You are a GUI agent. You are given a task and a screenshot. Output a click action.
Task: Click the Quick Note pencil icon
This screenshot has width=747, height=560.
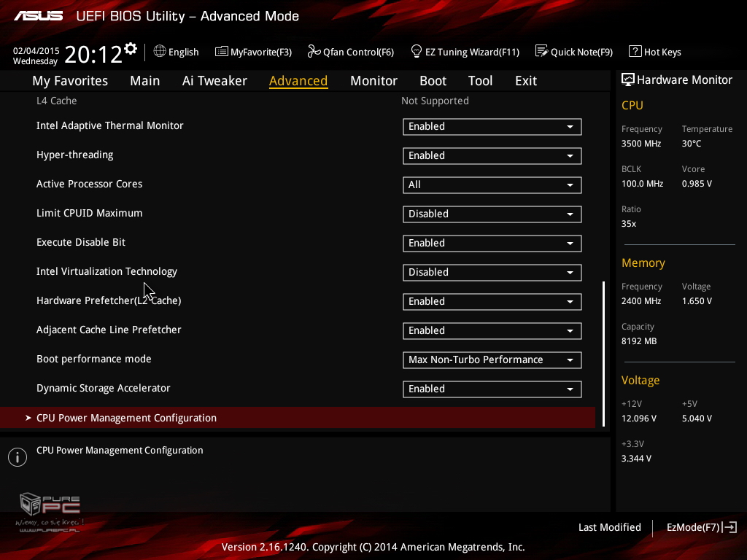541,51
